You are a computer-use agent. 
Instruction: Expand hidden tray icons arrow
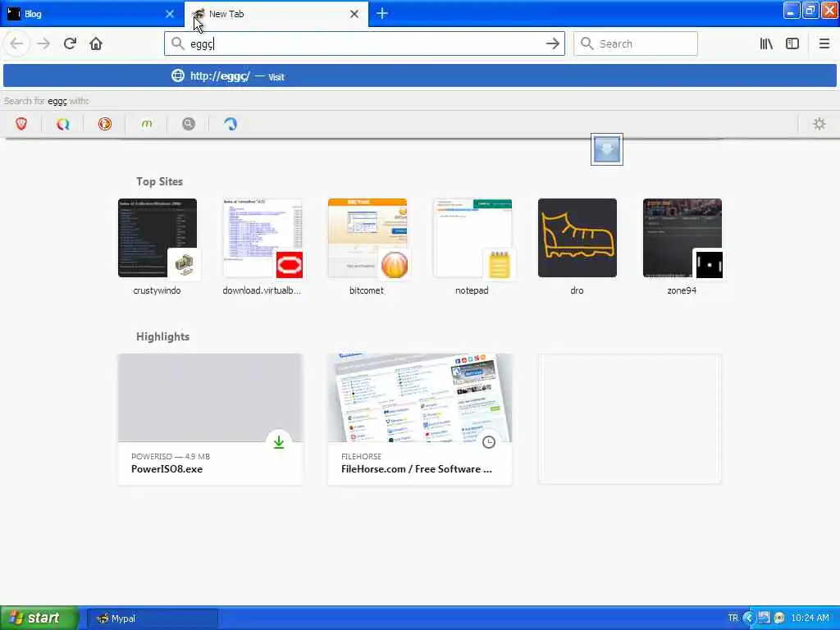(x=749, y=619)
